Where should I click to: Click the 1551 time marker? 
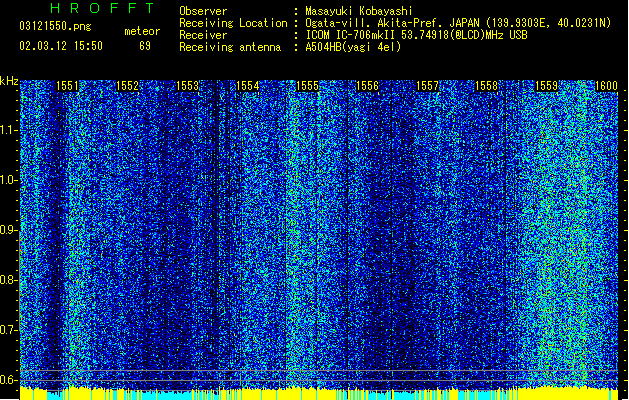[67, 86]
